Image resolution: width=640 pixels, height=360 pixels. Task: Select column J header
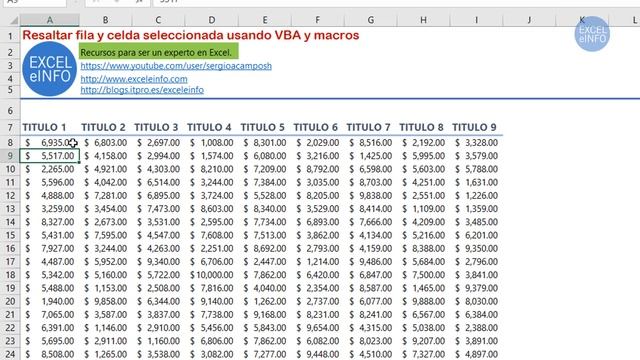tap(529, 20)
